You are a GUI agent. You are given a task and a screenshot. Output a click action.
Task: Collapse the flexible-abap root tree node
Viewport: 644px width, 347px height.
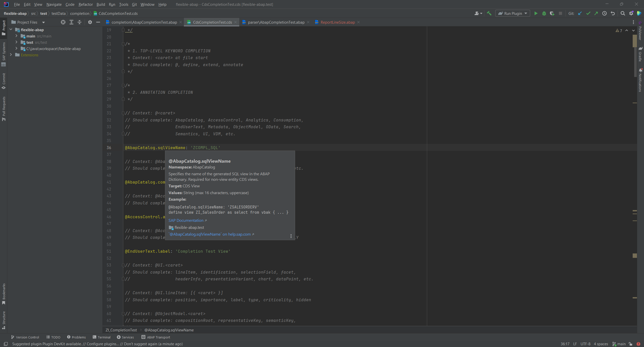click(11, 30)
